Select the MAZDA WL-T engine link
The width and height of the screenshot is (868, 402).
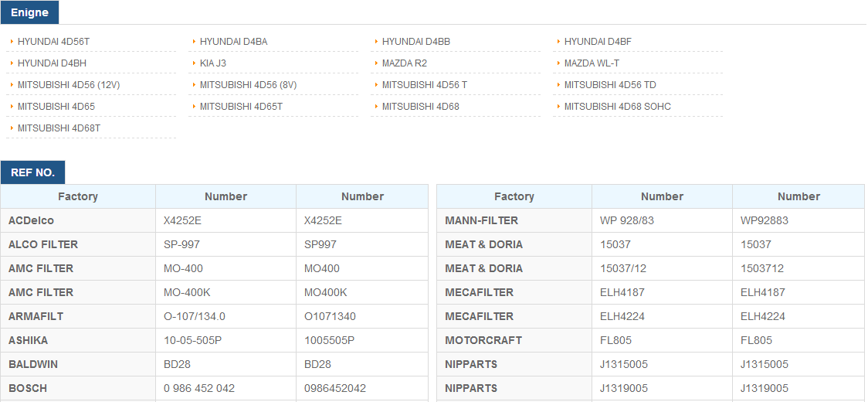(592, 63)
